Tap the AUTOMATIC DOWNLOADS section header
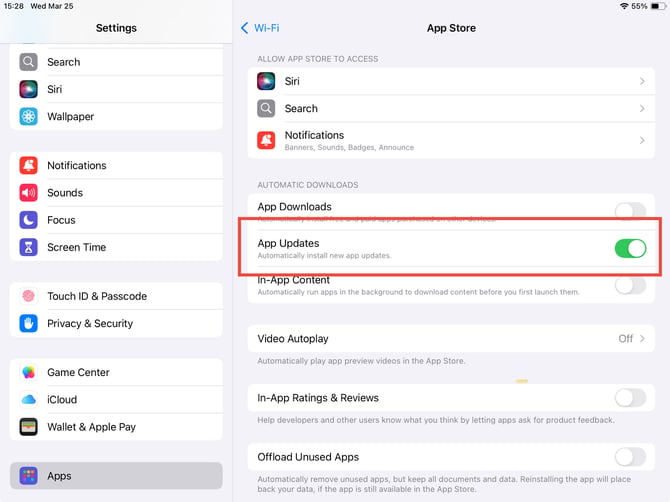This screenshot has width=670, height=502. tap(308, 185)
